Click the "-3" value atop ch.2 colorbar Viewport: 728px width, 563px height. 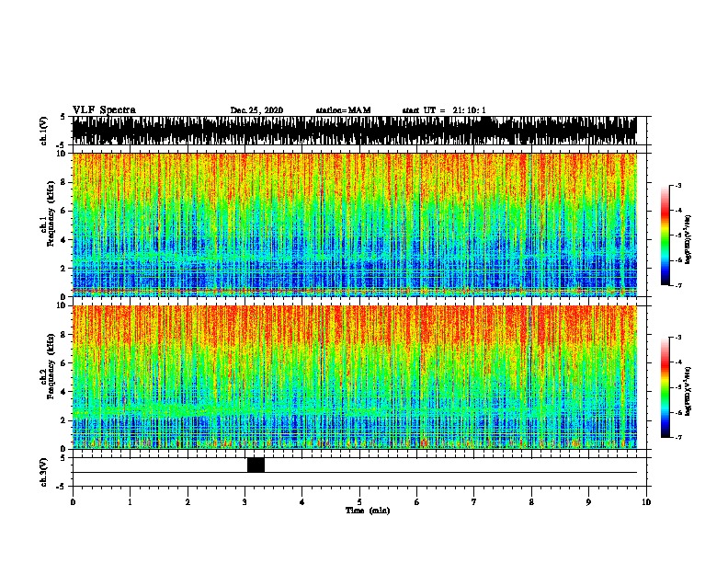click(678, 338)
